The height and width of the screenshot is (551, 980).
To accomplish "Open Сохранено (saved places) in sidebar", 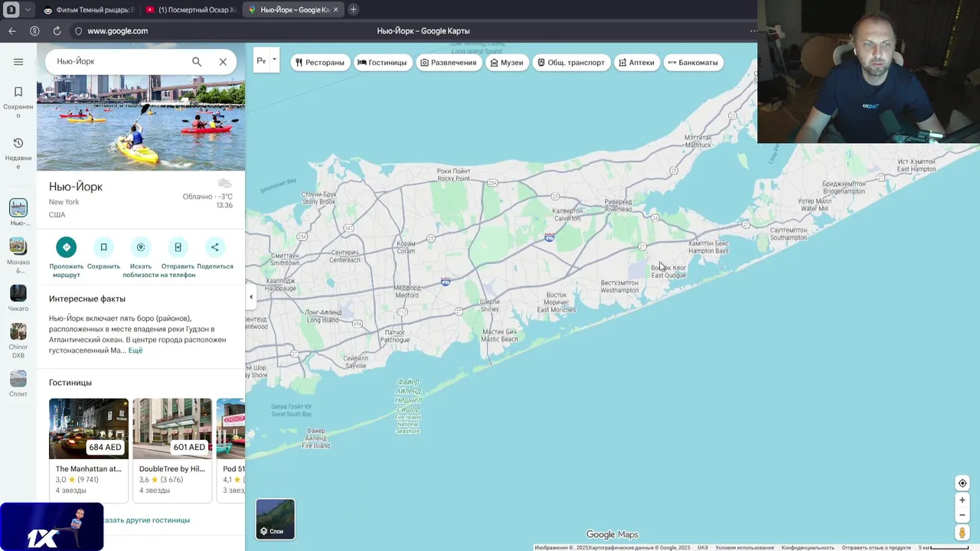I will click(18, 99).
